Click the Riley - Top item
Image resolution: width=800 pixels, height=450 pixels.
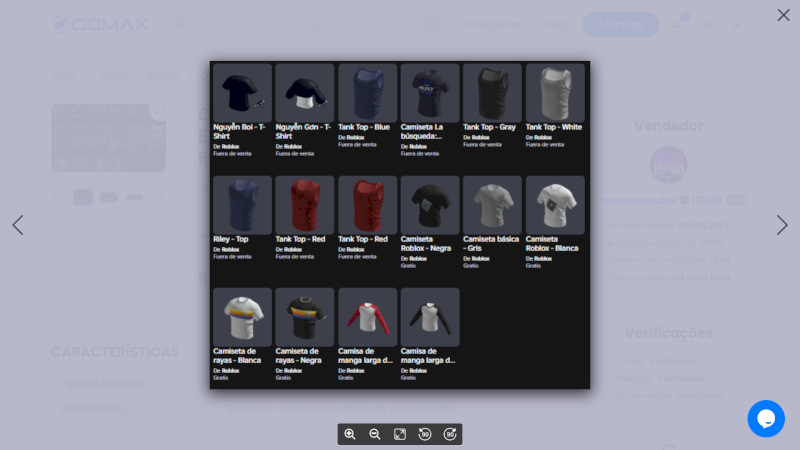242,218
